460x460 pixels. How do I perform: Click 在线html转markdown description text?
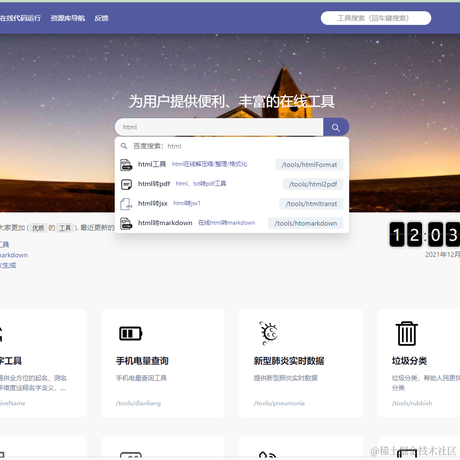(227, 223)
